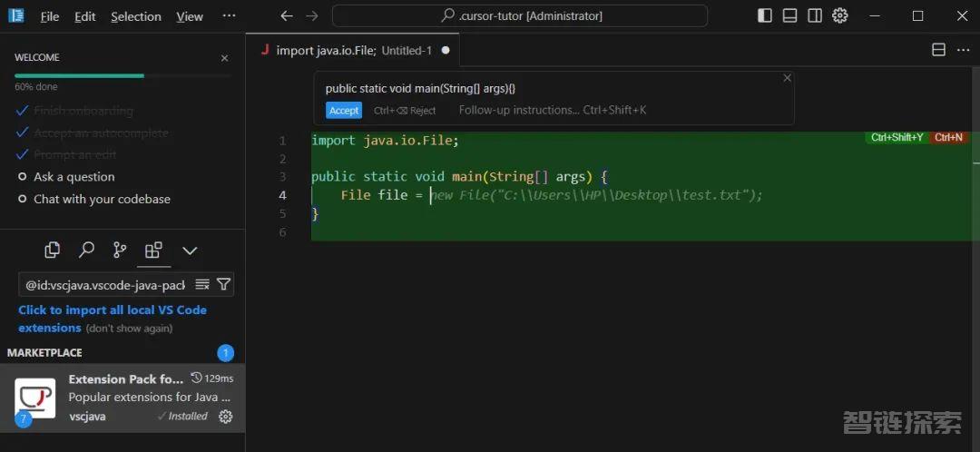This screenshot has height=452, width=980.
Task: Toggle the primary sidebar layout icon
Action: pos(765,15)
